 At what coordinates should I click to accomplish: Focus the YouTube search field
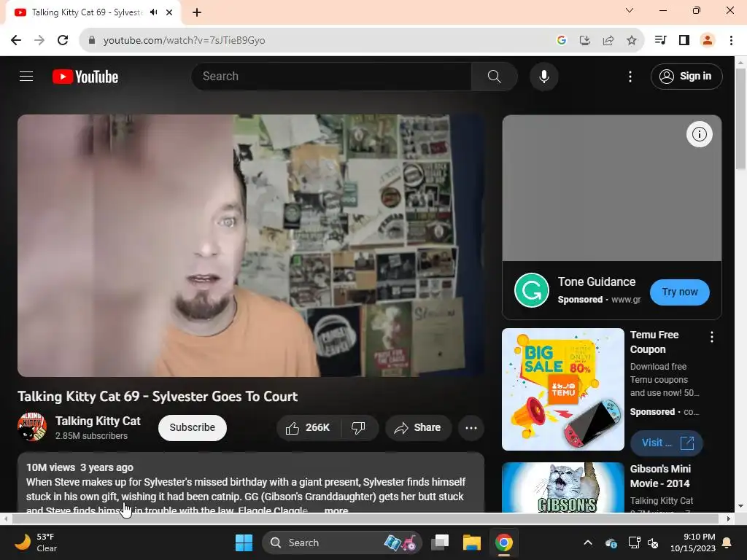[x=332, y=76]
